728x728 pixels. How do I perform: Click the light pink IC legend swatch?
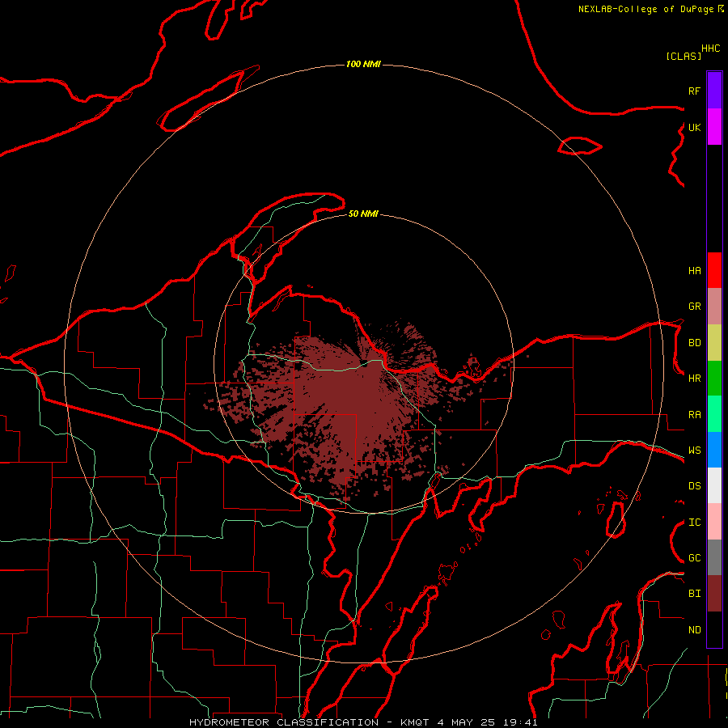coord(714,522)
